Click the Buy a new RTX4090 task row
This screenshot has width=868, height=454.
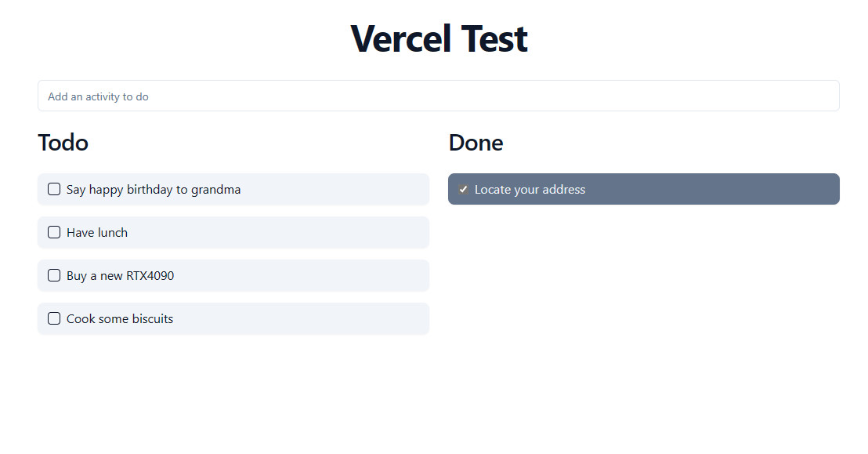[233, 275]
